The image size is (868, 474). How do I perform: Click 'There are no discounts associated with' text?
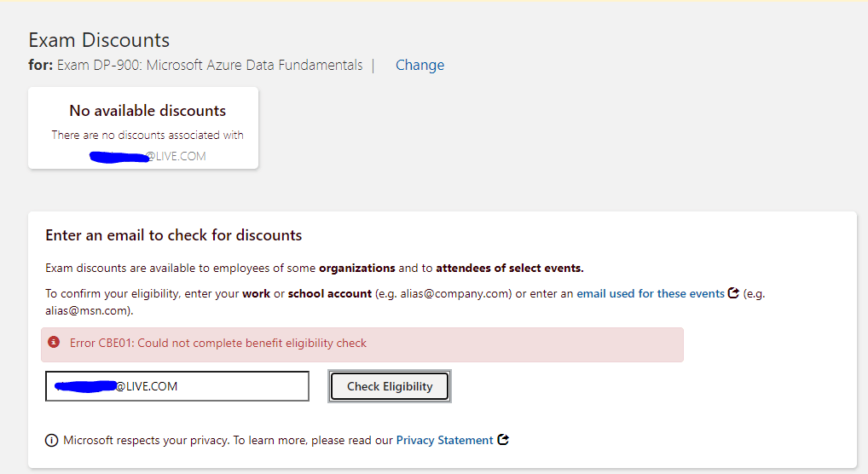coord(148,135)
